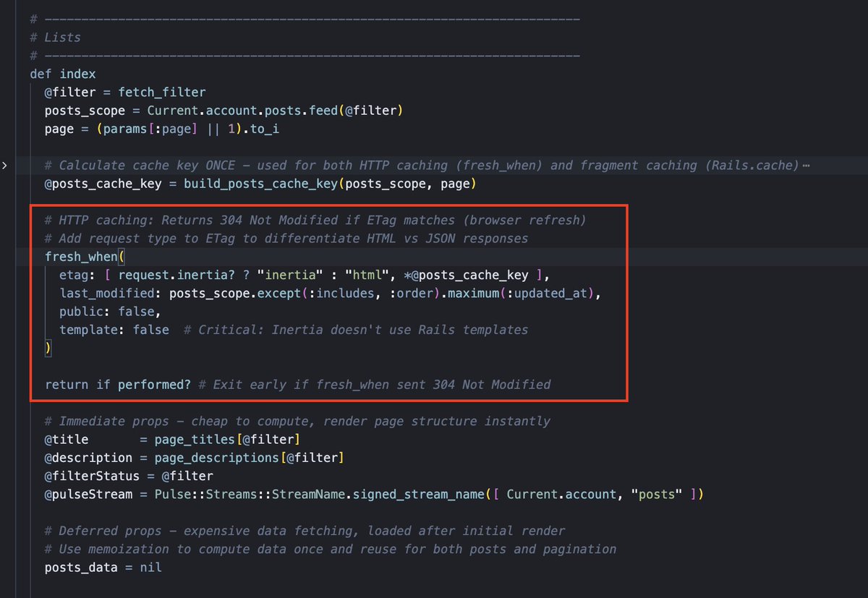Click the "# Add request type to ETag" comment
The image size is (868, 598).
click(x=286, y=239)
